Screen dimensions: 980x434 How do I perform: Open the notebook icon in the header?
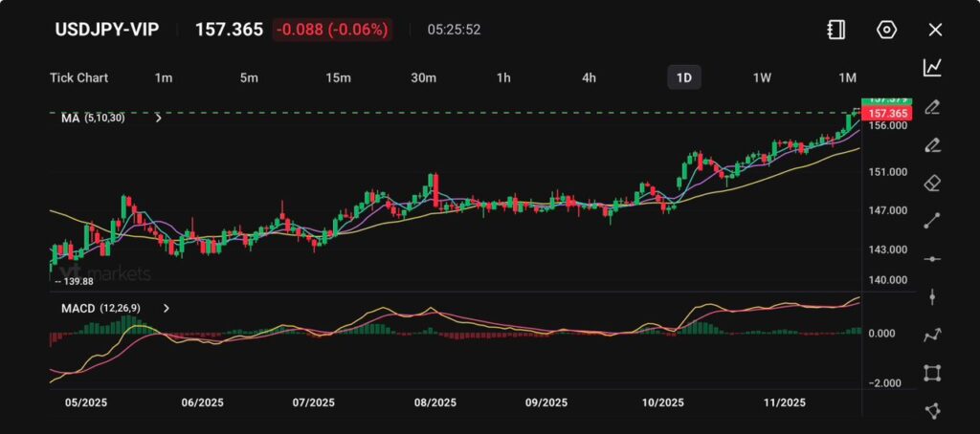tap(836, 30)
